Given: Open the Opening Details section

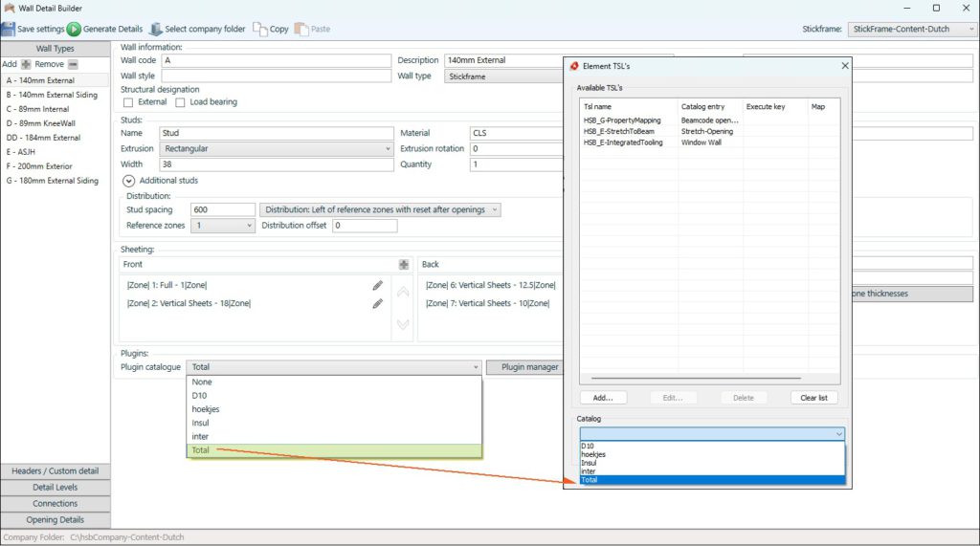Looking at the screenshot, I should pyautogui.click(x=55, y=520).
